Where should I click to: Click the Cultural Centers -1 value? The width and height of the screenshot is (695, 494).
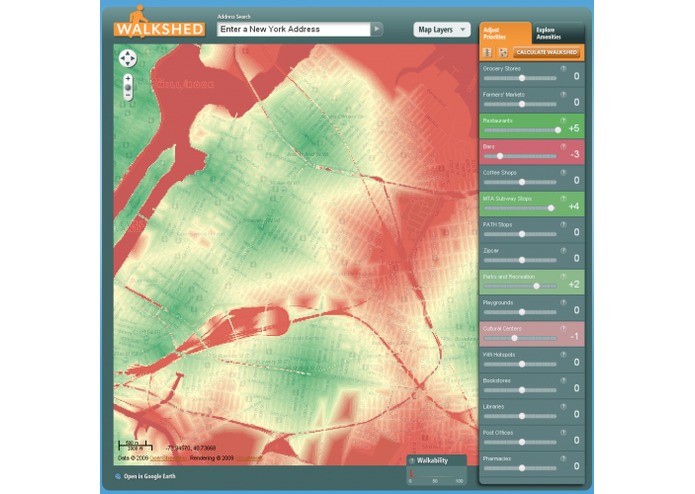click(x=574, y=337)
